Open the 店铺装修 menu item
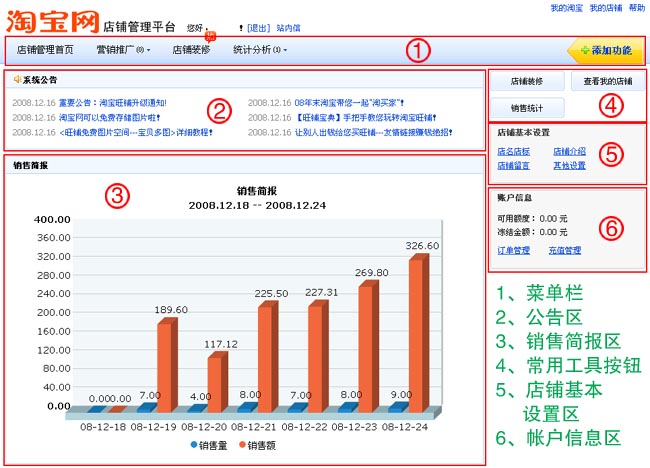This screenshot has width=650, height=468. coord(191,50)
